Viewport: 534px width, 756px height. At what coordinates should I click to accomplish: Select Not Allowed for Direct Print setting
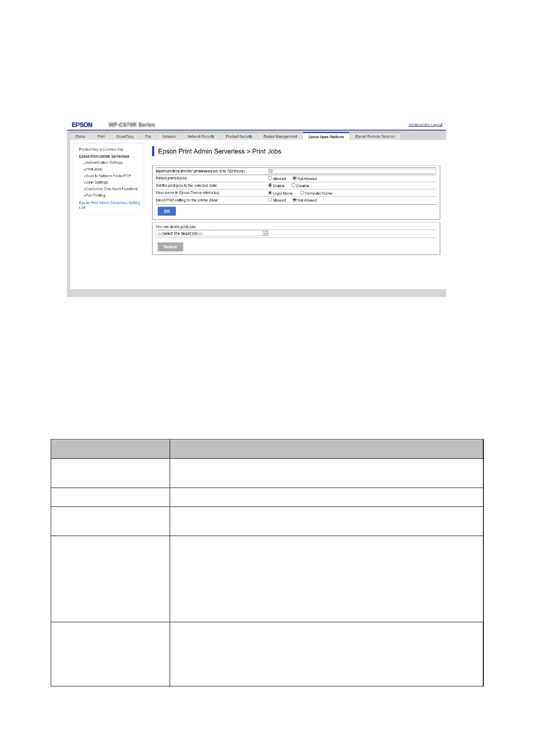(x=294, y=200)
